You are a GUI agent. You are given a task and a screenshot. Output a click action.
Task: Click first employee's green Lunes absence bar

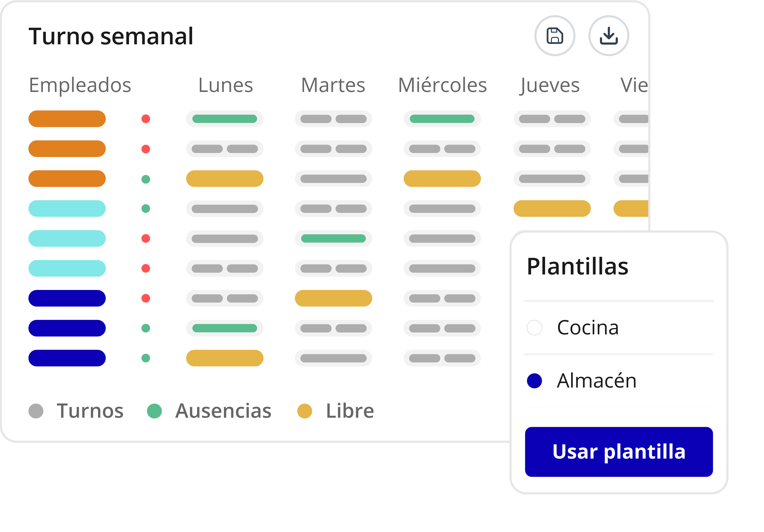[x=225, y=119]
